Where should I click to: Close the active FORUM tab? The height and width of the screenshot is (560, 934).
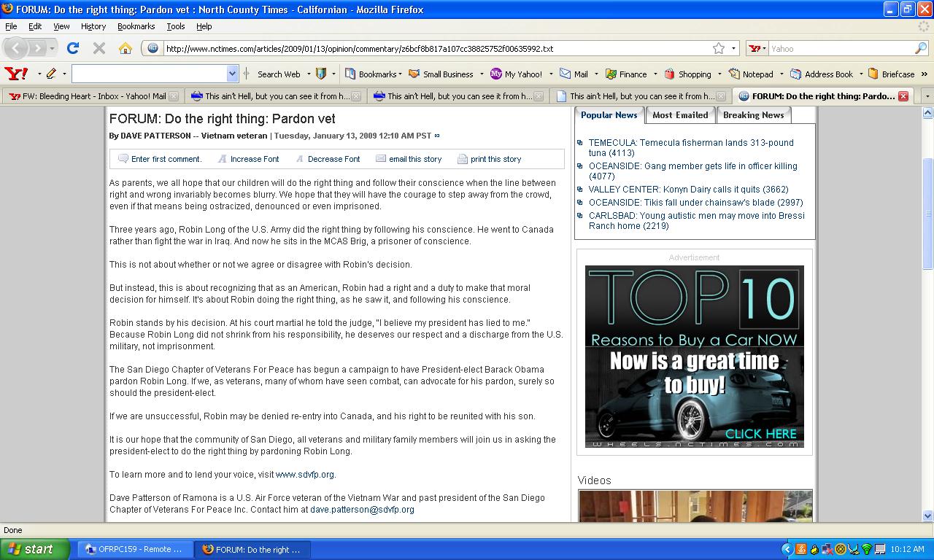click(x=903, y=96)
